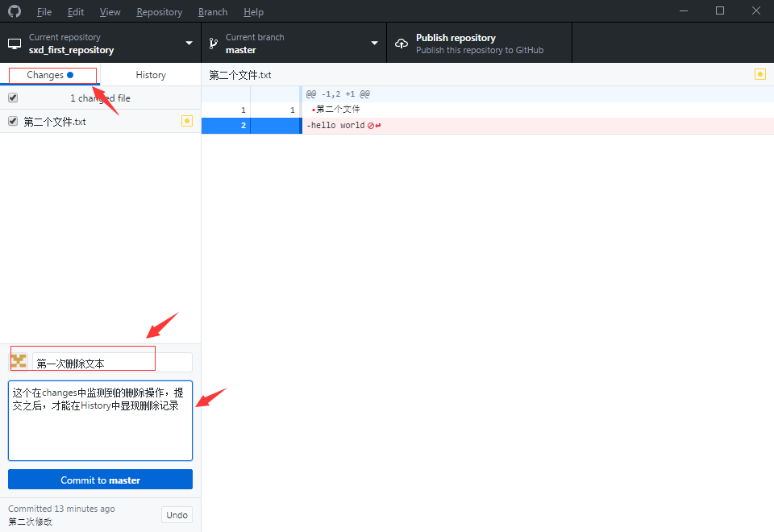Undo the last commit
This screenshot has height=532, width=774.
click(x=177, y=515)
